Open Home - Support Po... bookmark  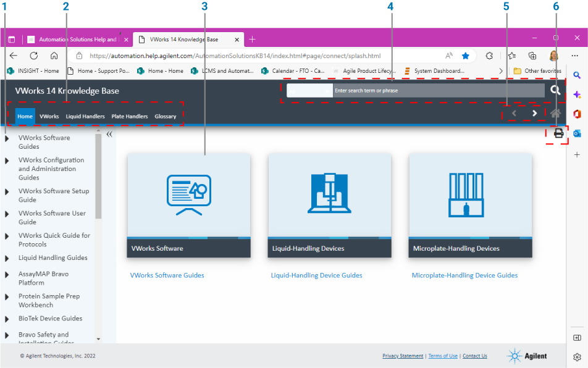pos(98,71)
